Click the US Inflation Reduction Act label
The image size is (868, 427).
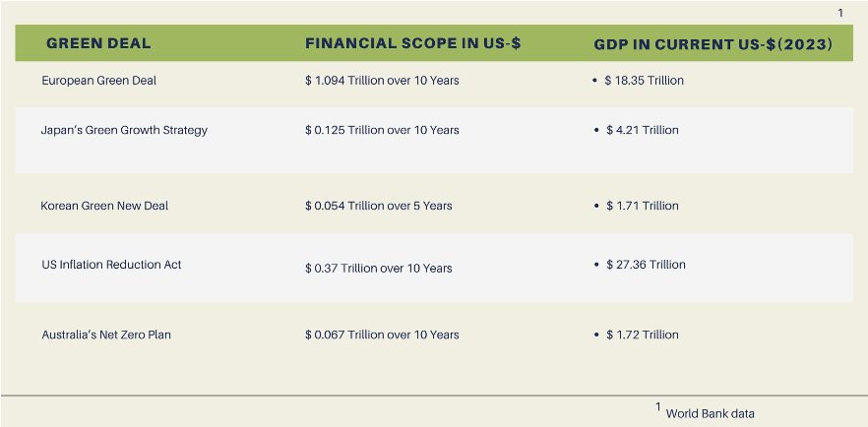pyautogui.click(x=111, y=265)
